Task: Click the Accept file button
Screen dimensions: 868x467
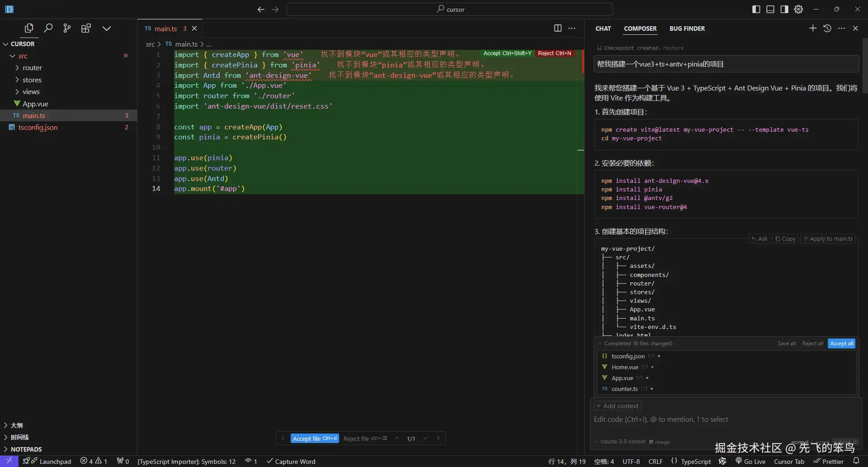Action: pyautogui.click(x=315, y=438)
